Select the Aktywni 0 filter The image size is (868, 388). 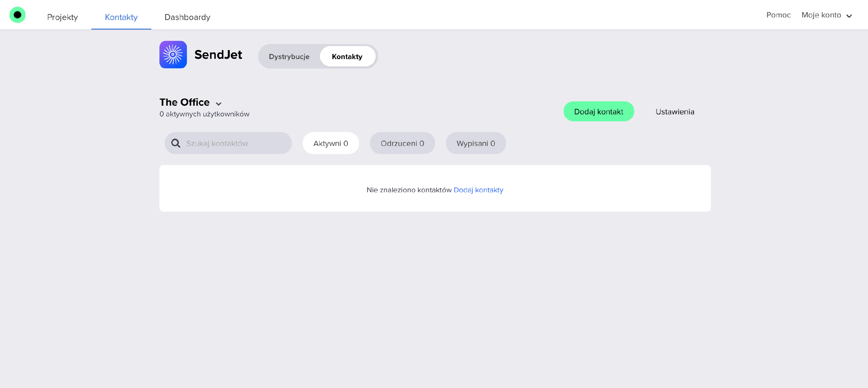pos(330,143)
